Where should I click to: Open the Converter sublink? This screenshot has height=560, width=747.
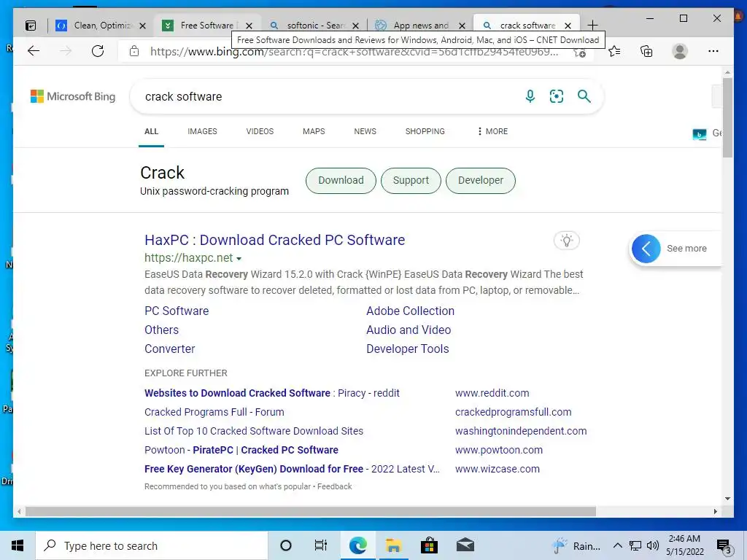click(169, 349)
